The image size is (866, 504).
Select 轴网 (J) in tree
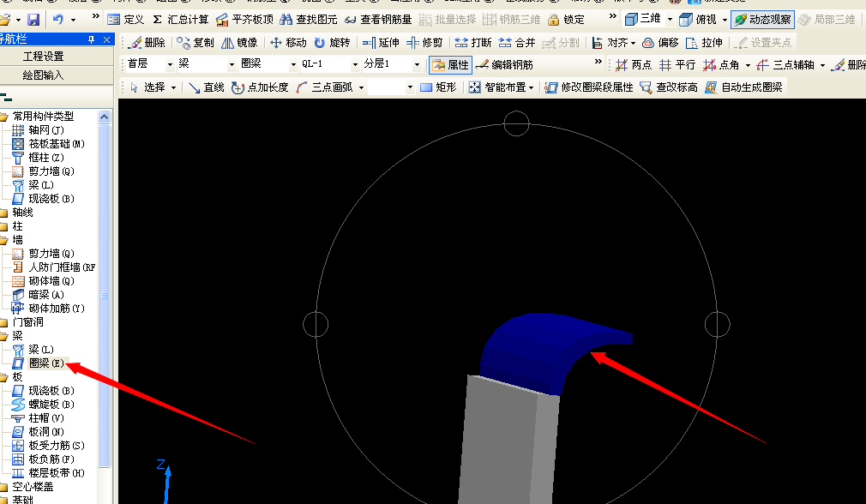[38, 129]
